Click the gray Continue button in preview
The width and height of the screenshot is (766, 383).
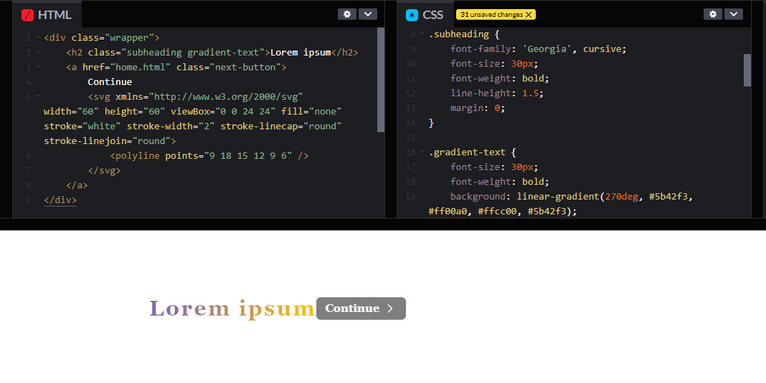(x=361, y=308)
